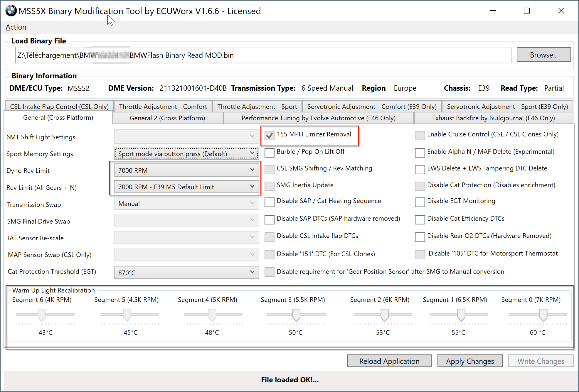Click Apply Changes button
This screenshot has width=579, height=392.
[x=470, y=361]
